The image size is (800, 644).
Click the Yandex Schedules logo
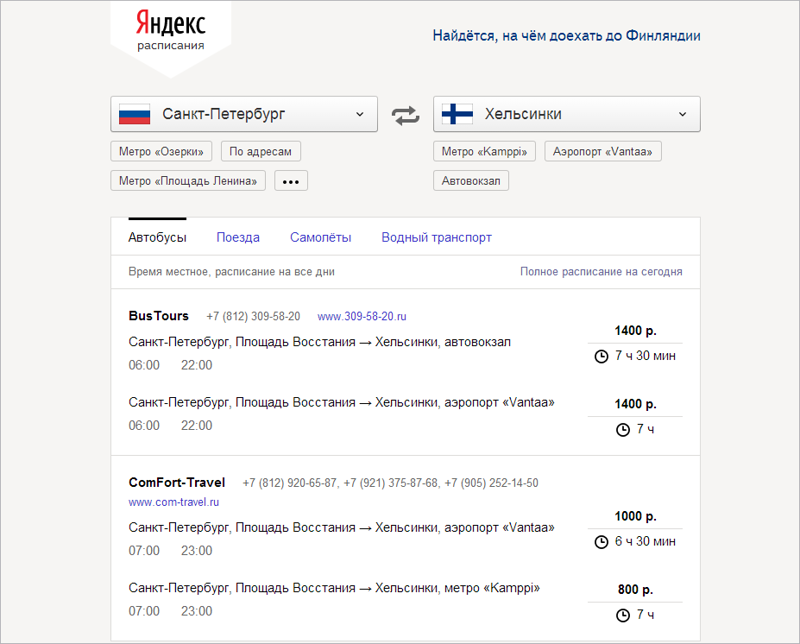point(170,30)
